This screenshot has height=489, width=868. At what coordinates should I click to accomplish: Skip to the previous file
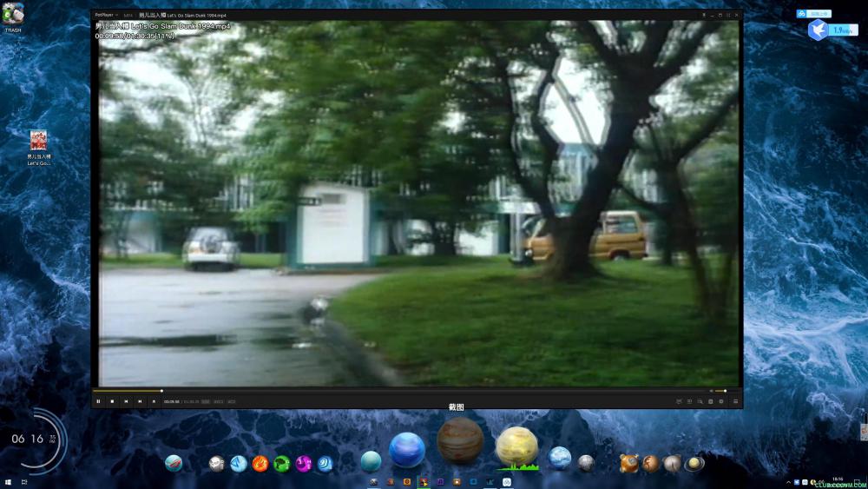click(x=126, y=401)
